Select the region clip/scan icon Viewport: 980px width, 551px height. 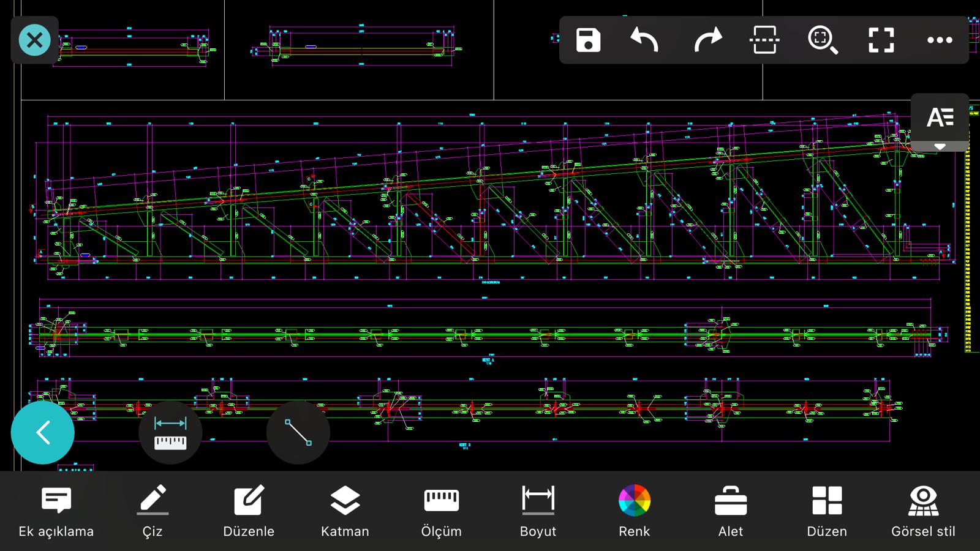coord(764,40)
